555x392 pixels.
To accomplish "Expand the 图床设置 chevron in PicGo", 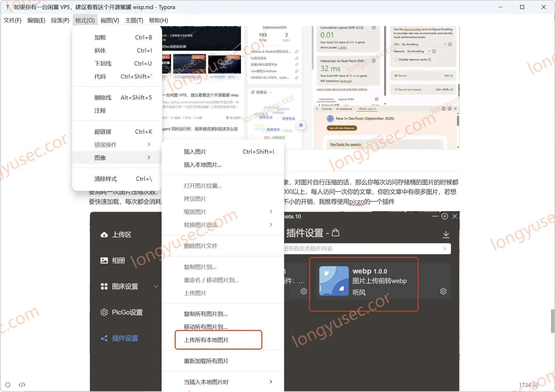I will tap(156, 286).
